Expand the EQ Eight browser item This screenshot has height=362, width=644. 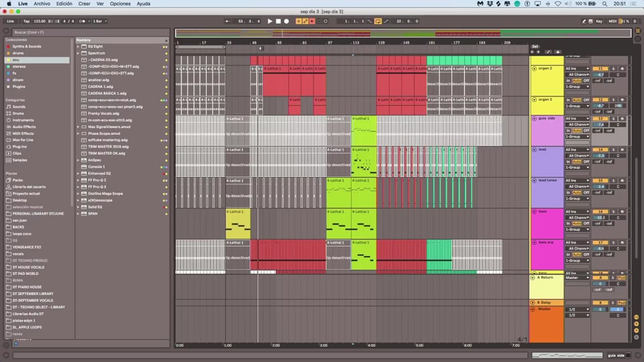(78, 46)
